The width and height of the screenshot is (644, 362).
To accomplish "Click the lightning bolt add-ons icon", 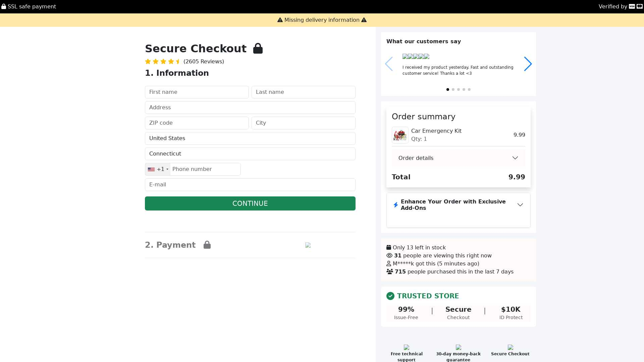I will coord(396,205).
